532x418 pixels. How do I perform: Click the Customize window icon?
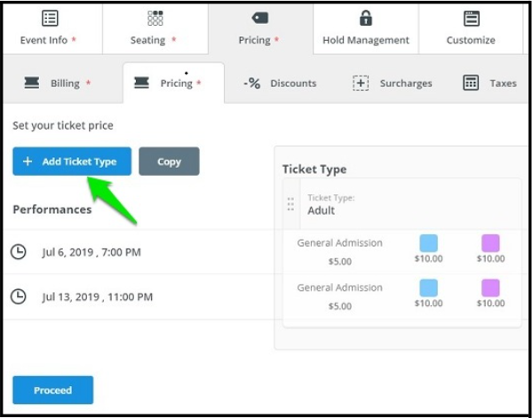pos(472,19)
